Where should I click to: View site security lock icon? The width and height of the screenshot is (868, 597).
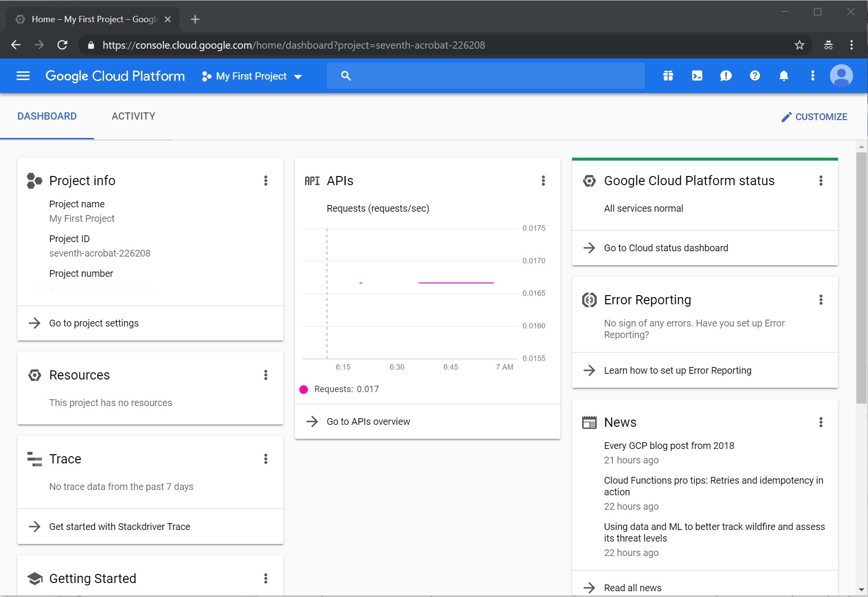click(91, 45)
